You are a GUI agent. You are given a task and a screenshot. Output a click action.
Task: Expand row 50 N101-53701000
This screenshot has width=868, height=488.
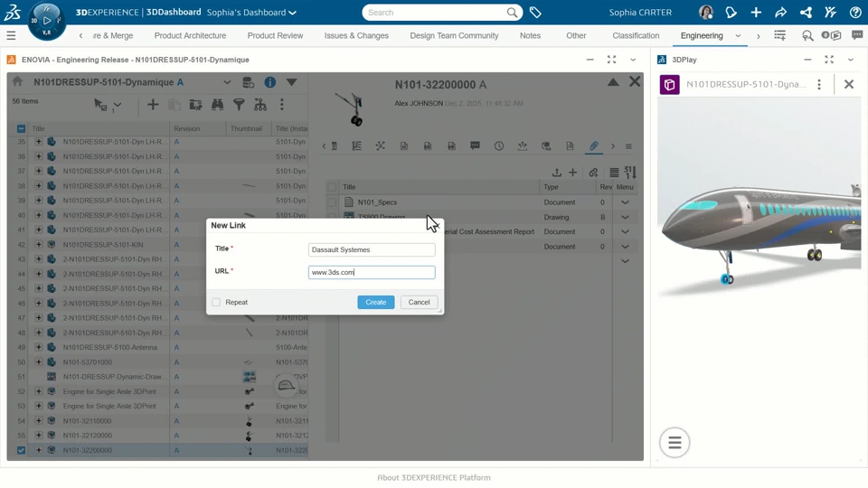[38, 361]
